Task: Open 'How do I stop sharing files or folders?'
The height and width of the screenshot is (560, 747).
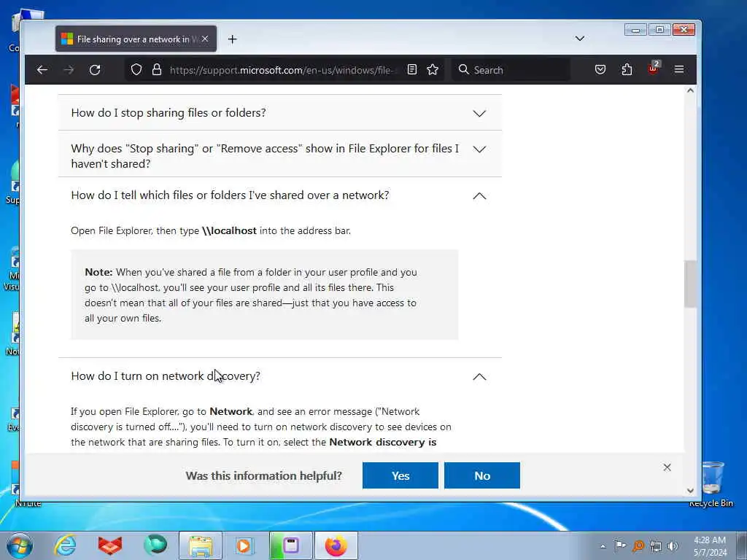Action: 279,113
